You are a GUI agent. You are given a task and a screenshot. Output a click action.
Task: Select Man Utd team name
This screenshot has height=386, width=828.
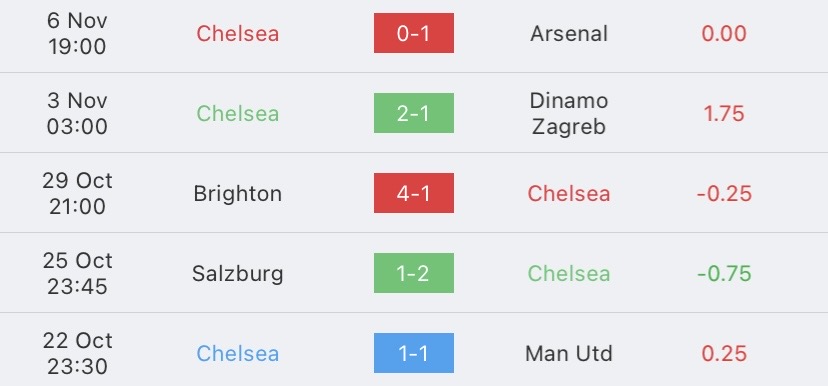[x=569, y=353]
